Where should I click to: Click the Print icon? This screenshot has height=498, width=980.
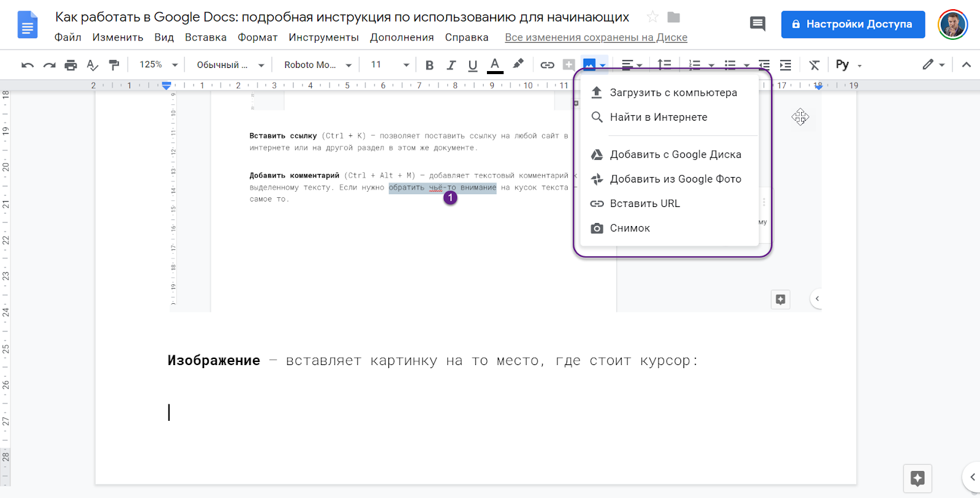coord(71,65)
